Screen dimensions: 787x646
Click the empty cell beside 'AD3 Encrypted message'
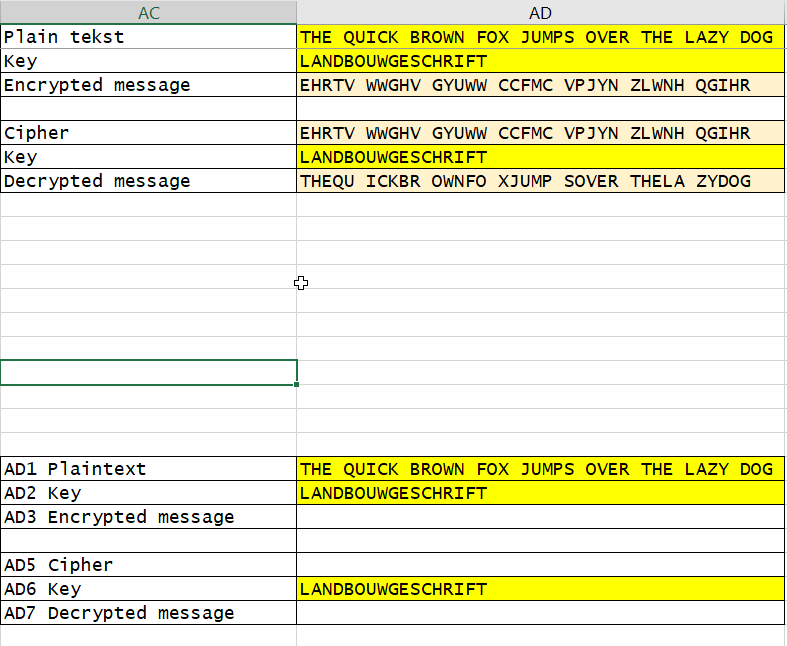coord(541,517)
